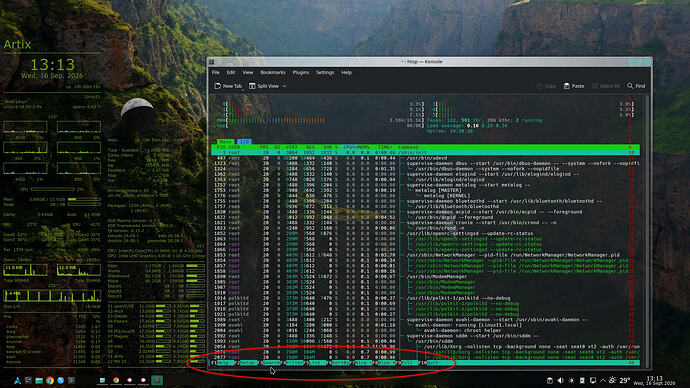The width and height of the screenshot is (690, 388).
Task: Open the Help menu in Konsole
Action: (x=346, y=73)
